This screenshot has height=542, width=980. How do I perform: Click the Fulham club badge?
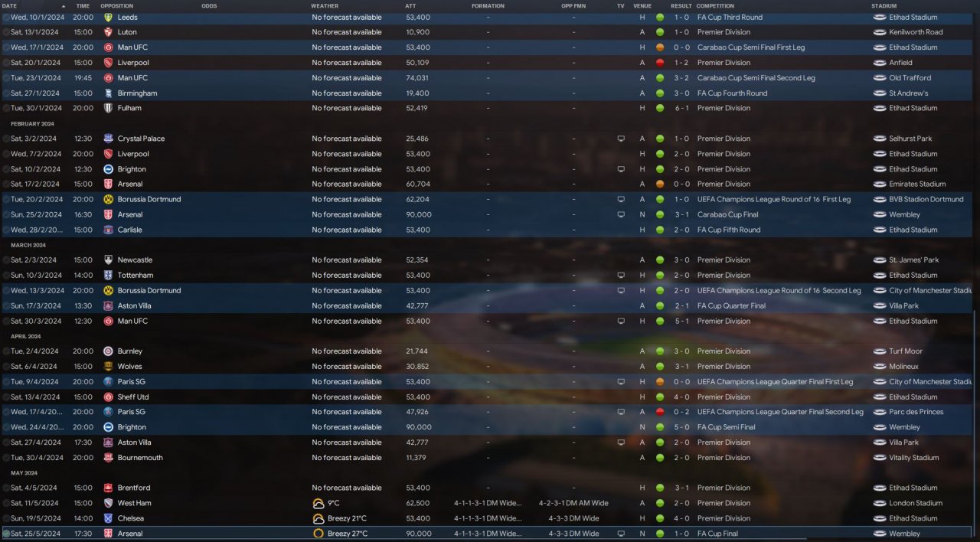[108, 108]
